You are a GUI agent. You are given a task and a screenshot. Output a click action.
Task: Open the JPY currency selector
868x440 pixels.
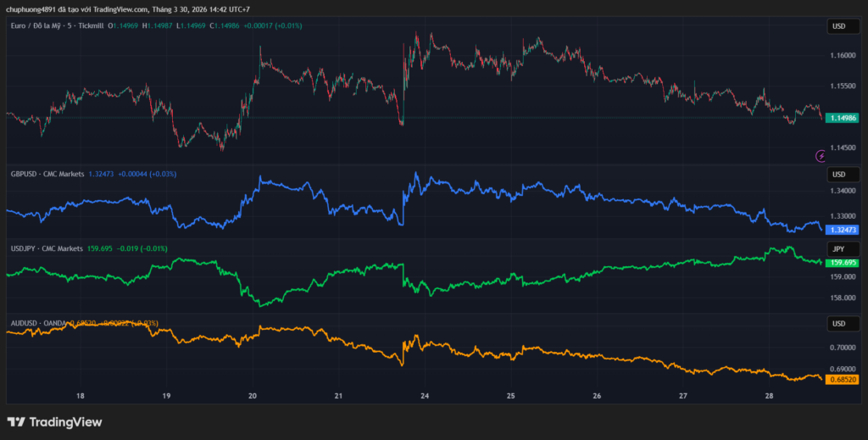838,249
